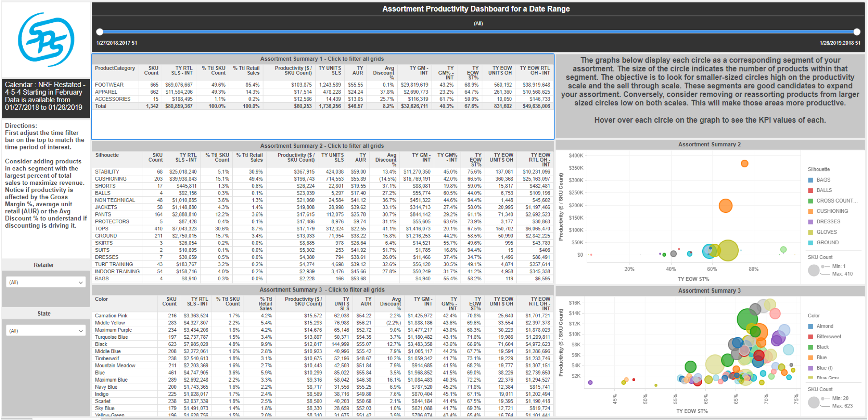Click the DRESSES legend color swatch

pos(810,221)
